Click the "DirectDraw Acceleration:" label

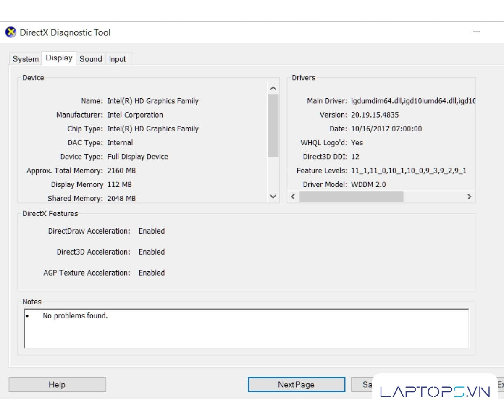click(x=89, y=231)
